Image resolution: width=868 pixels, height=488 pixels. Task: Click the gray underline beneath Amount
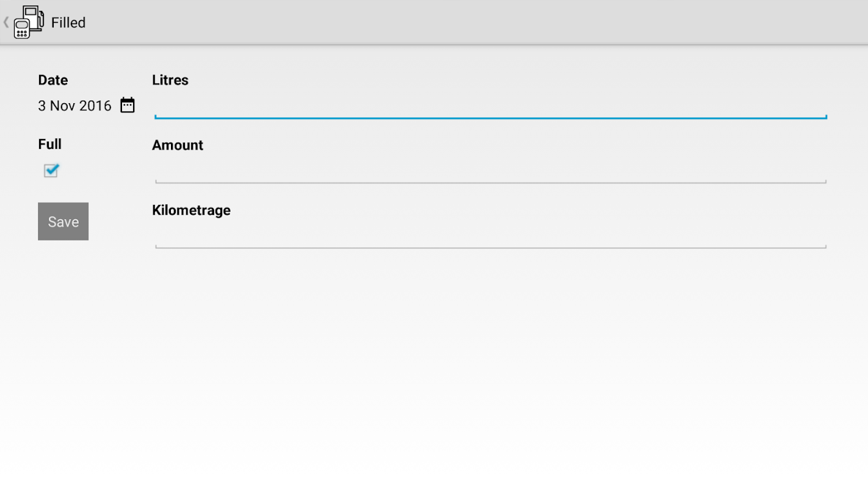[491, 182]
